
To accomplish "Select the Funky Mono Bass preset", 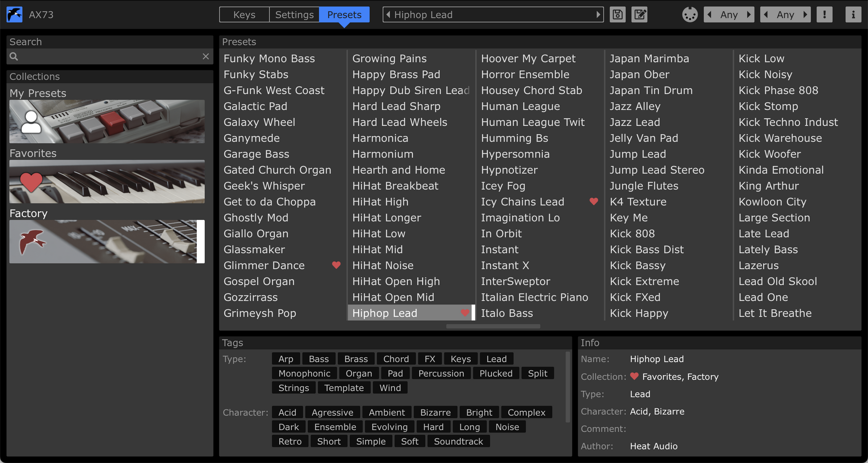I will pyautogui.click(x=269, y=58).
